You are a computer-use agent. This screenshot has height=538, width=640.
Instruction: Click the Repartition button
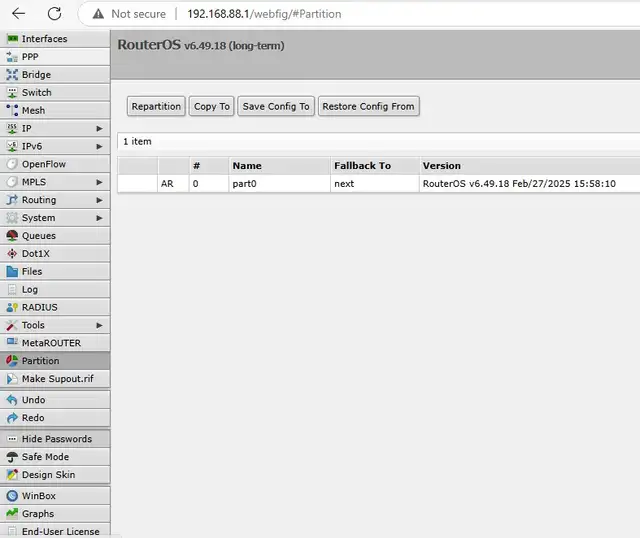pyautogui.click(x=156, y=107)
